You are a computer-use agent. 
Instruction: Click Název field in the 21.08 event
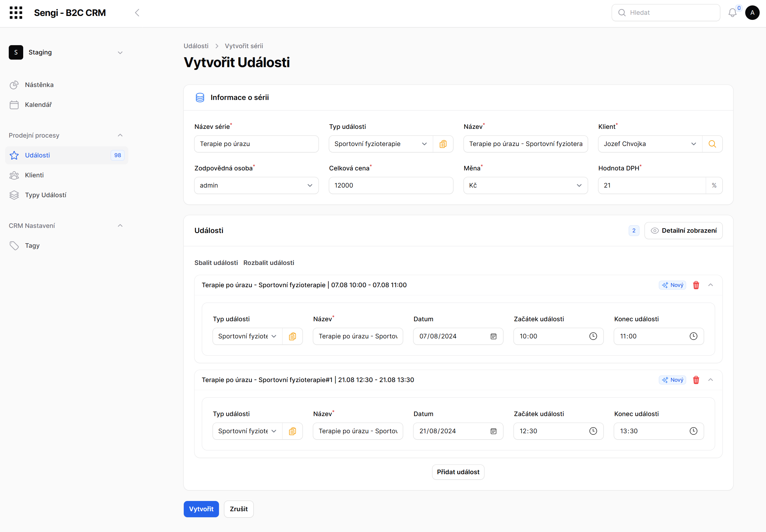click(358, 431)
